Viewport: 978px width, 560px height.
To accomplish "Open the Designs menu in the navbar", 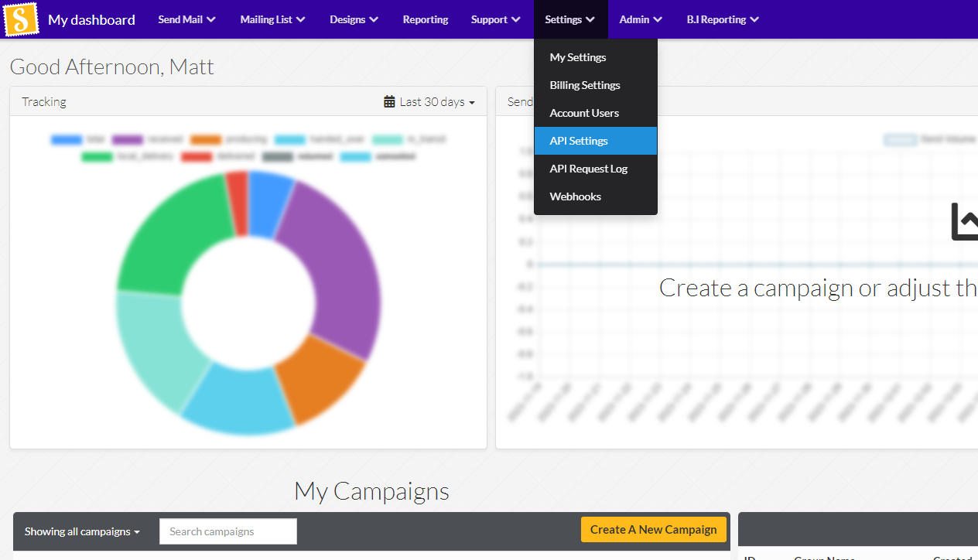I will coord(354,19).
